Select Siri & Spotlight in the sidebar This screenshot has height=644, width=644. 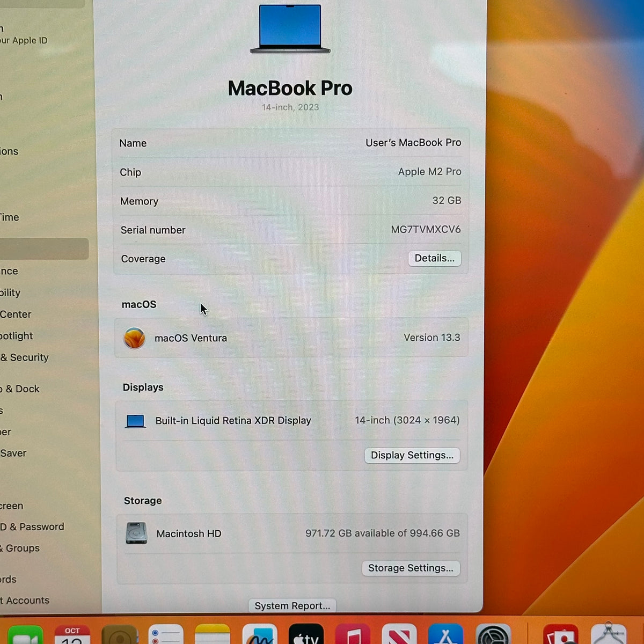[x=17, y=336]
